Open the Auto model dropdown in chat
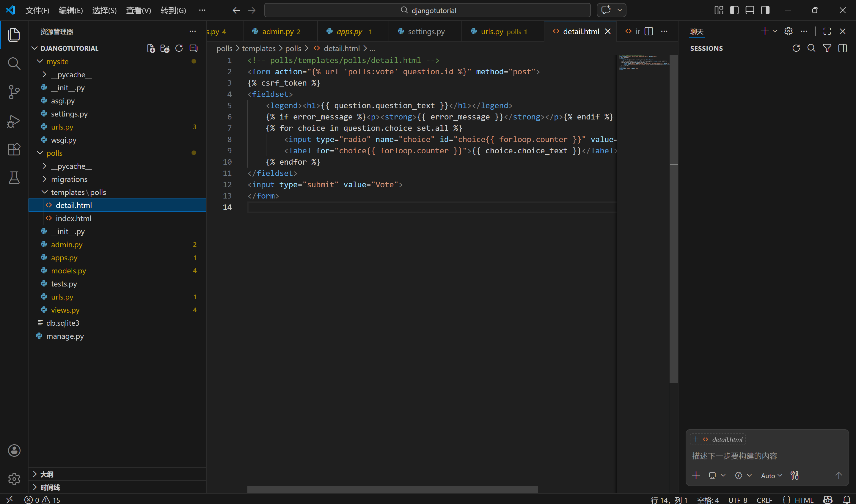The image size is (856, 504). (x=771, y=475)
